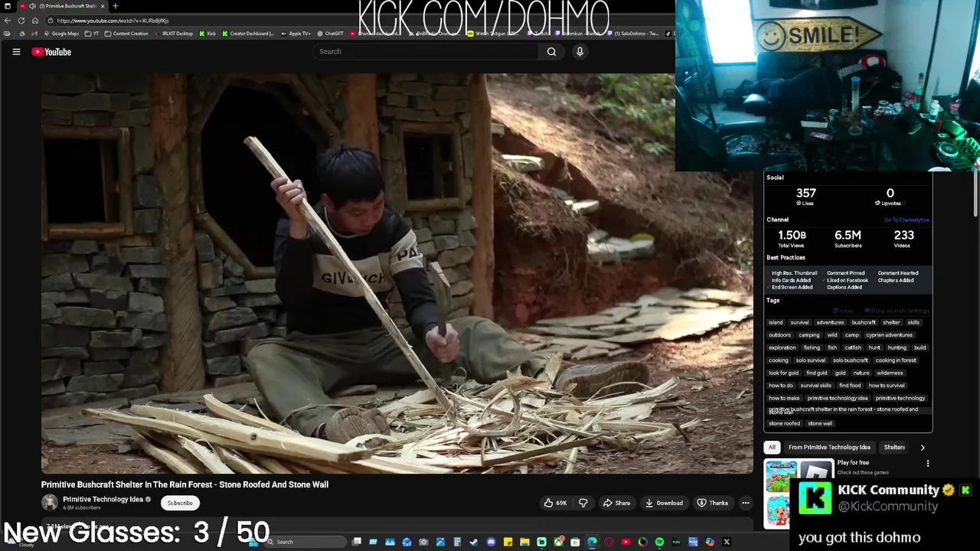The height and width of the screenshot is (551, 980).
Task: Click the 'primitive technology idea' tag
Action: 837,398
